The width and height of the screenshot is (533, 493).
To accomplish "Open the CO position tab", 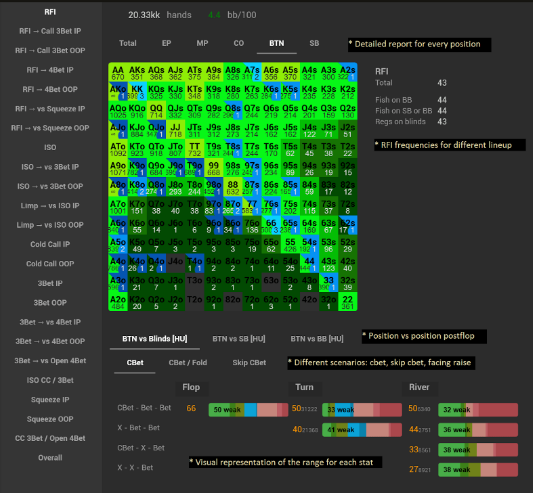I will click(x=239, y=43).
